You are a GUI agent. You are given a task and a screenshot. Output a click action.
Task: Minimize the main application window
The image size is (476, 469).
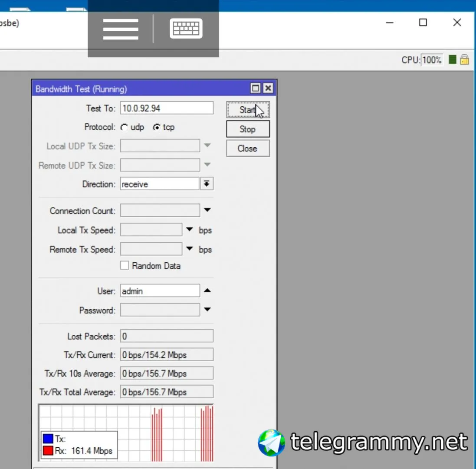pyautogui.click(x=390, y=23)
